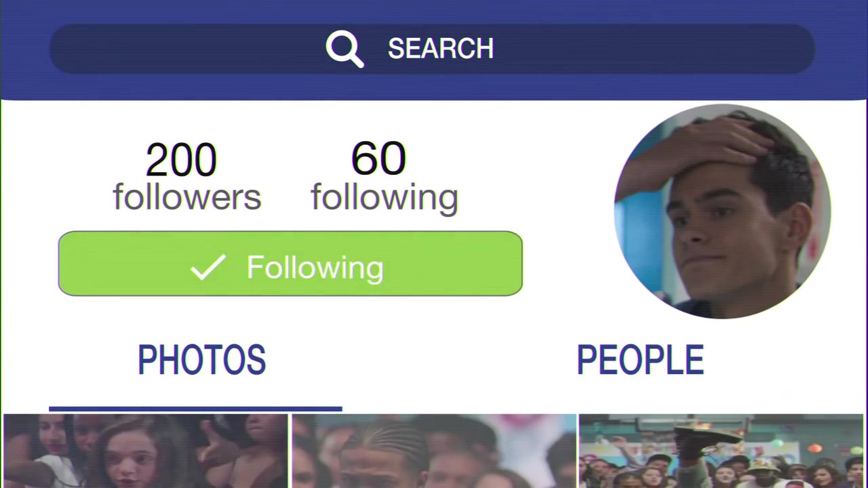Click the SEARCH label text
This screenshot has width=868, height=488.
(x=441, y=49)
